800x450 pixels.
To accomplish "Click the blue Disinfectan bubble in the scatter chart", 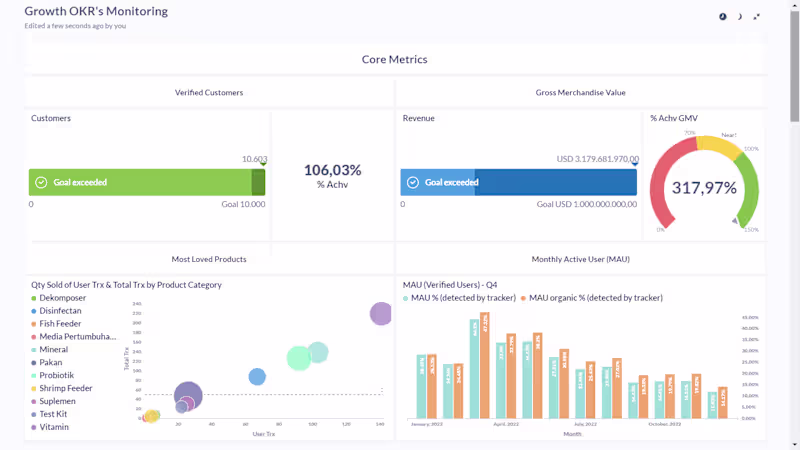I will 257,377.
